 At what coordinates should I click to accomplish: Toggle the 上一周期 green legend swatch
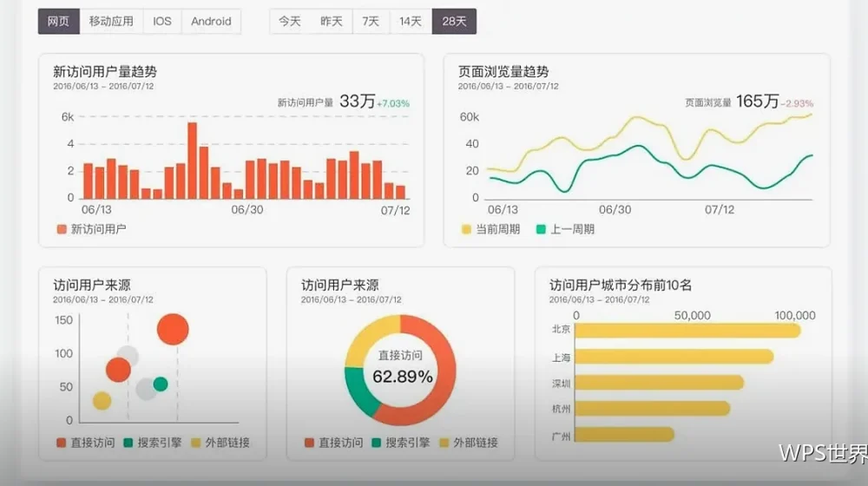(x=541, y=229)
